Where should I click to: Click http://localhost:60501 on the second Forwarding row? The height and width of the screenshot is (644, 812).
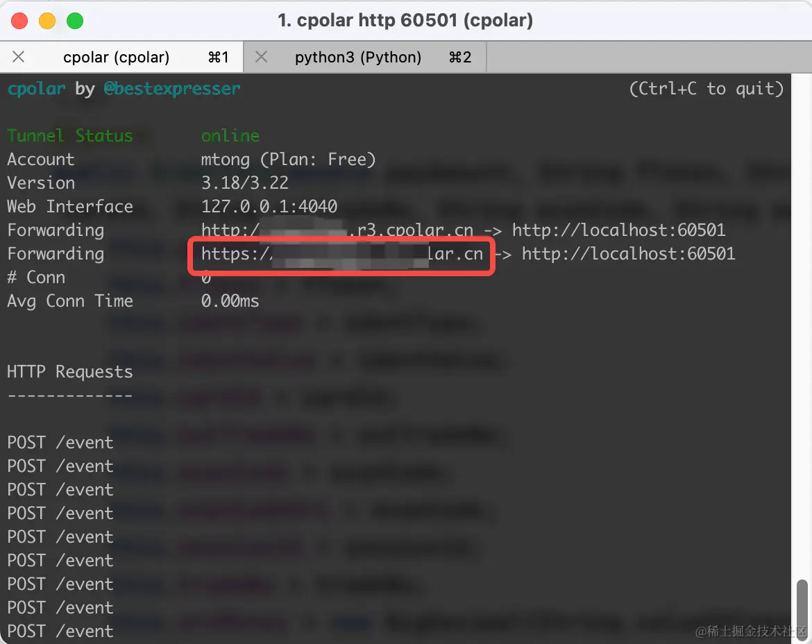[x=628, y=254]
